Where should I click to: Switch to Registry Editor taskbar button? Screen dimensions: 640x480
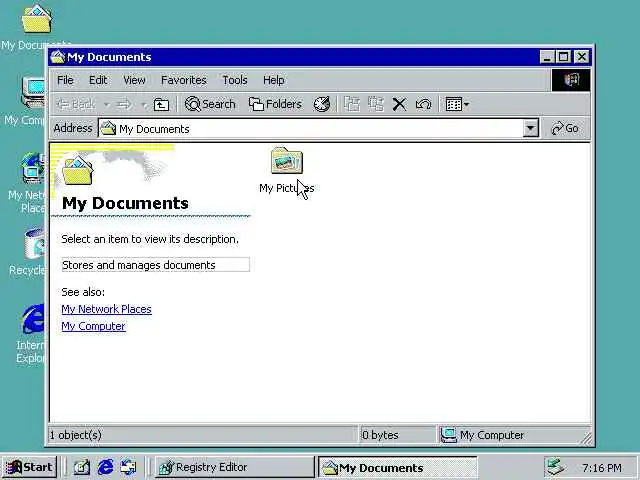(234, 467)
